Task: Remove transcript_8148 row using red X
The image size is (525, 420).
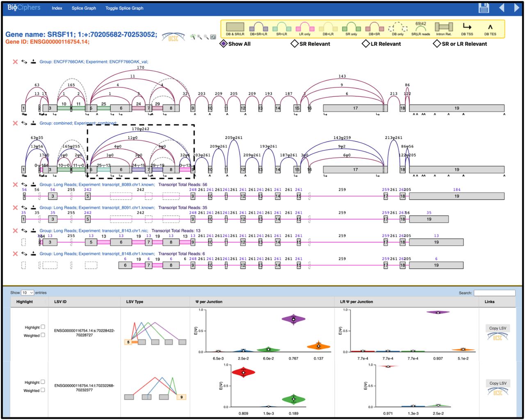Action: (x=15, y=254)
